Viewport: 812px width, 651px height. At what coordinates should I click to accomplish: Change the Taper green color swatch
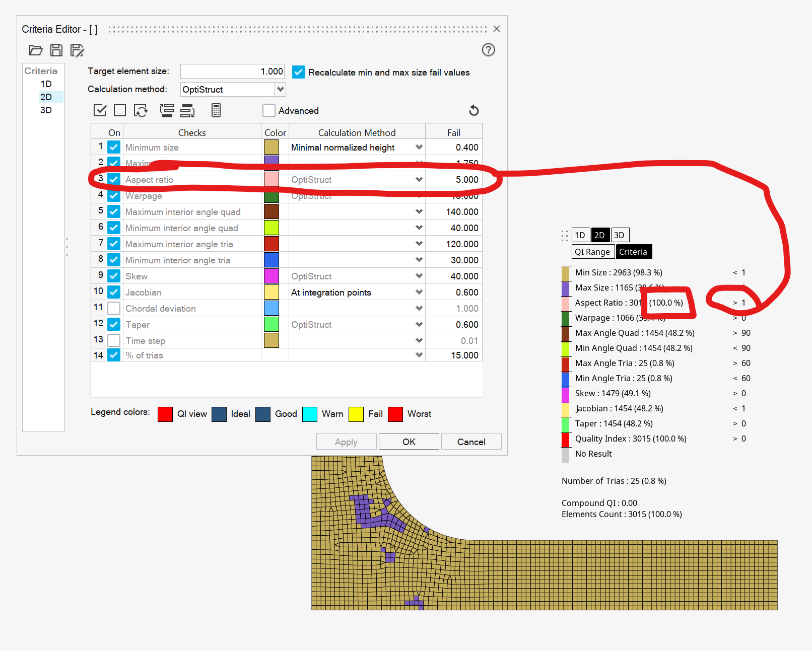pos(272,325)
